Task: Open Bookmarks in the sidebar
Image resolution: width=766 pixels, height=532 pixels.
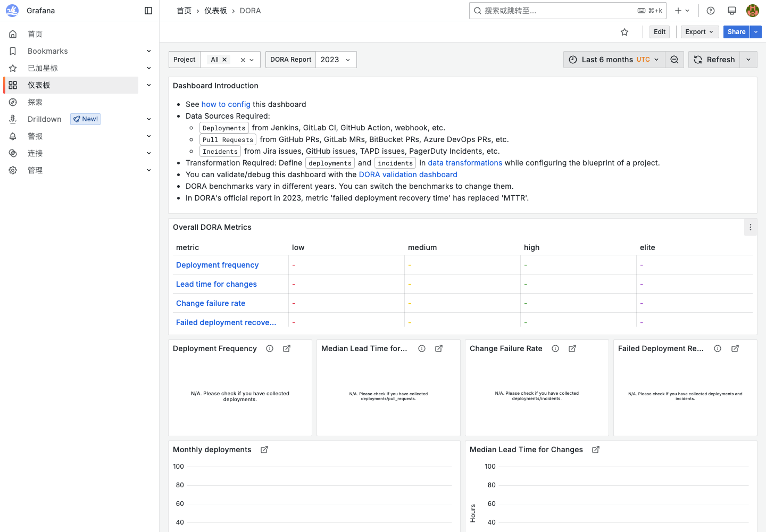Action: pos(48,51)
